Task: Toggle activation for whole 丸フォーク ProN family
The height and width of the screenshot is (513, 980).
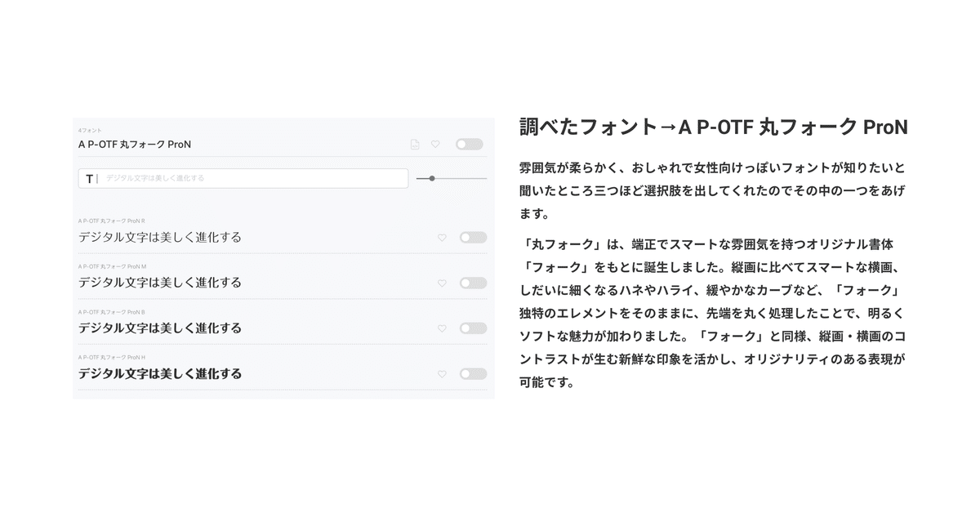Action: [x=469, y=145]
